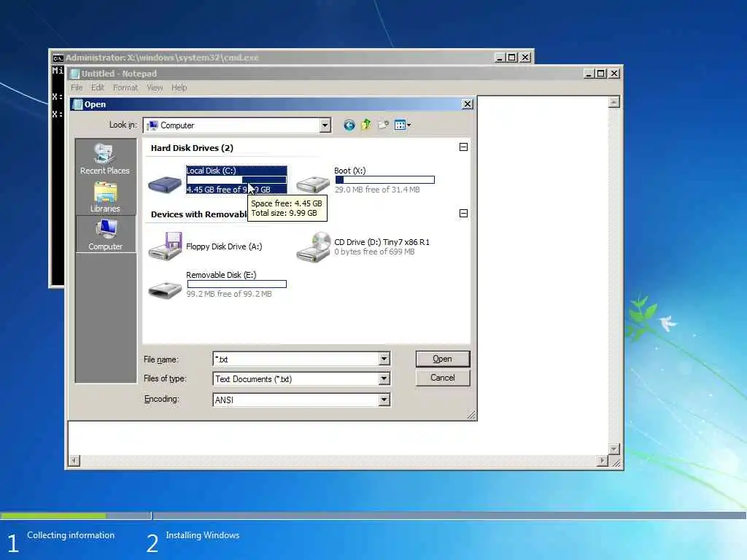
Task: Click the Removable Disk (E:) label
Action: click(221, 275)
